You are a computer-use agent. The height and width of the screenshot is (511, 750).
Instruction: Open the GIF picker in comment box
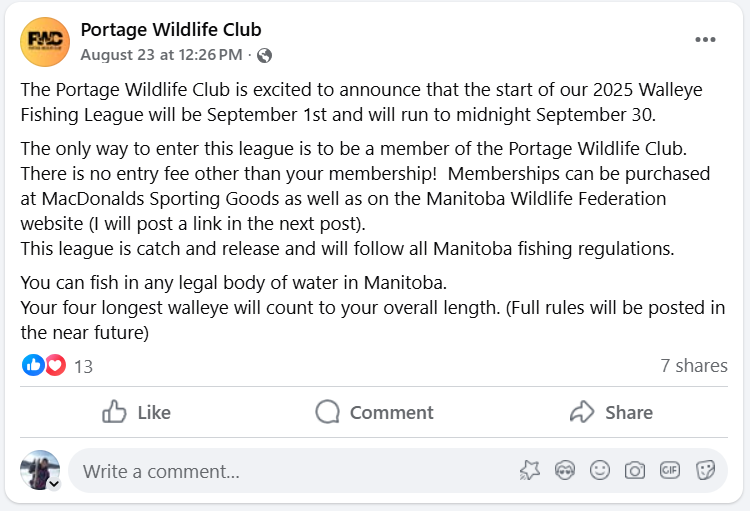(x=670, y=471)
